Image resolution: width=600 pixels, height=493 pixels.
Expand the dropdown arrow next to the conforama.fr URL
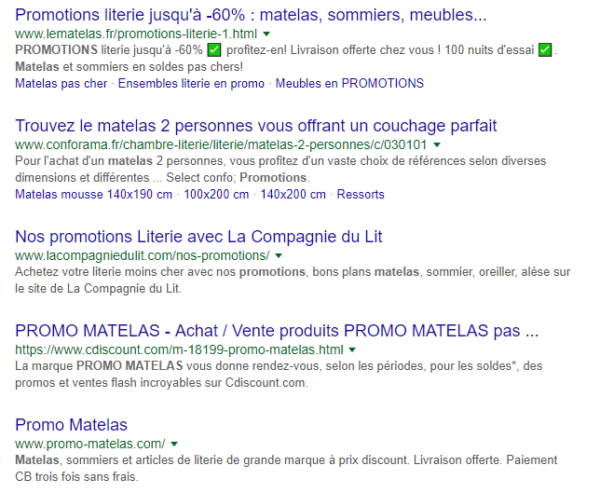click(x=437, y=145)
